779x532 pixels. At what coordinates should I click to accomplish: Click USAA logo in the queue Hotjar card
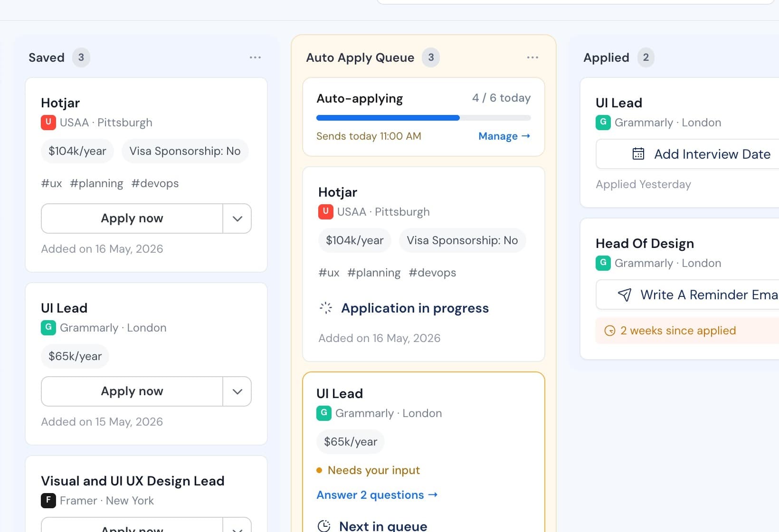pyautogui.click(x=325, y=212)
